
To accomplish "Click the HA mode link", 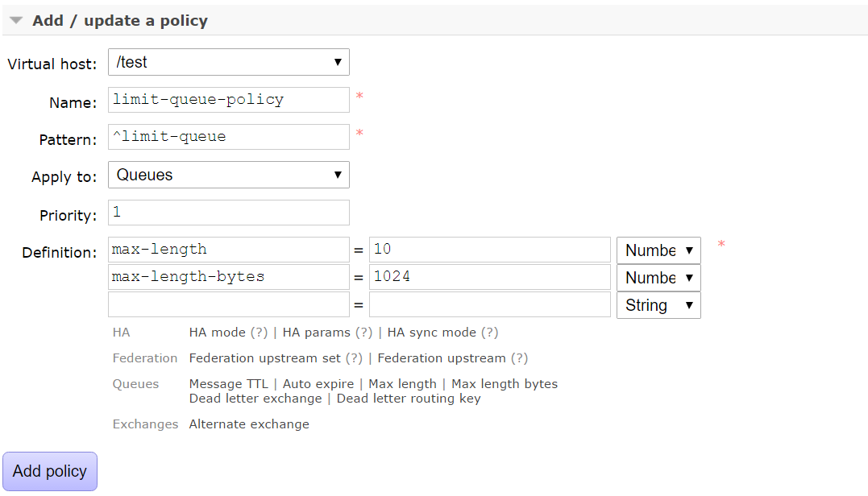I will 218,333.
